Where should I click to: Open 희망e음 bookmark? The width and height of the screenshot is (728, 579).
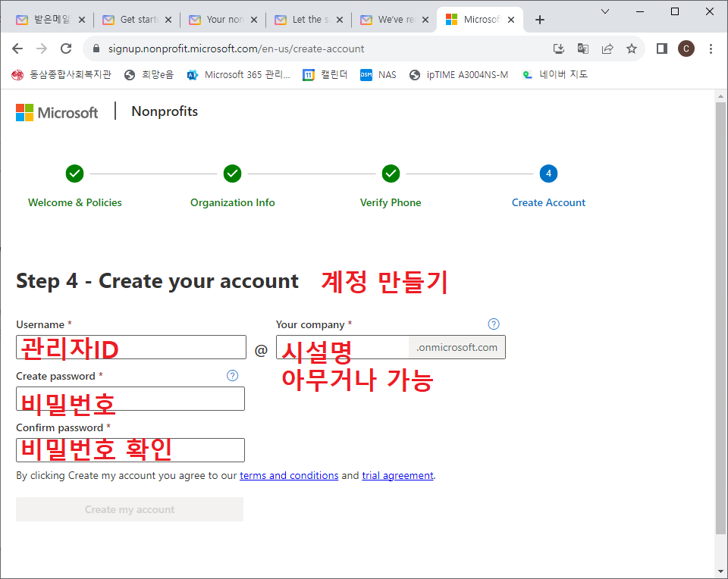pyautogui.click(x=149, y=75)
